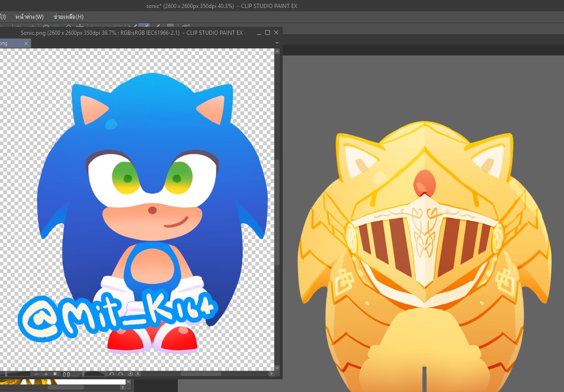Click the Sonic.png window title bar text

click(x=132, y=33)
